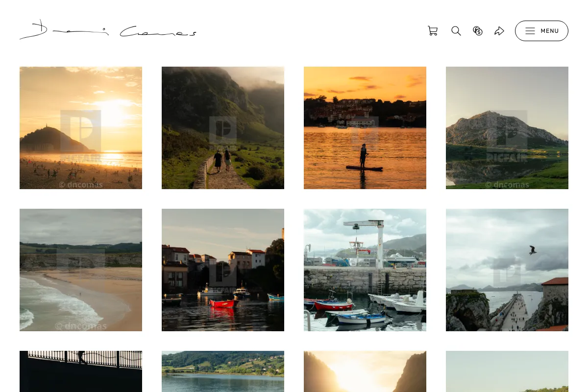Open the red boat harbor photo
Screen dimensions: 588x392
[x=223, y=270]
